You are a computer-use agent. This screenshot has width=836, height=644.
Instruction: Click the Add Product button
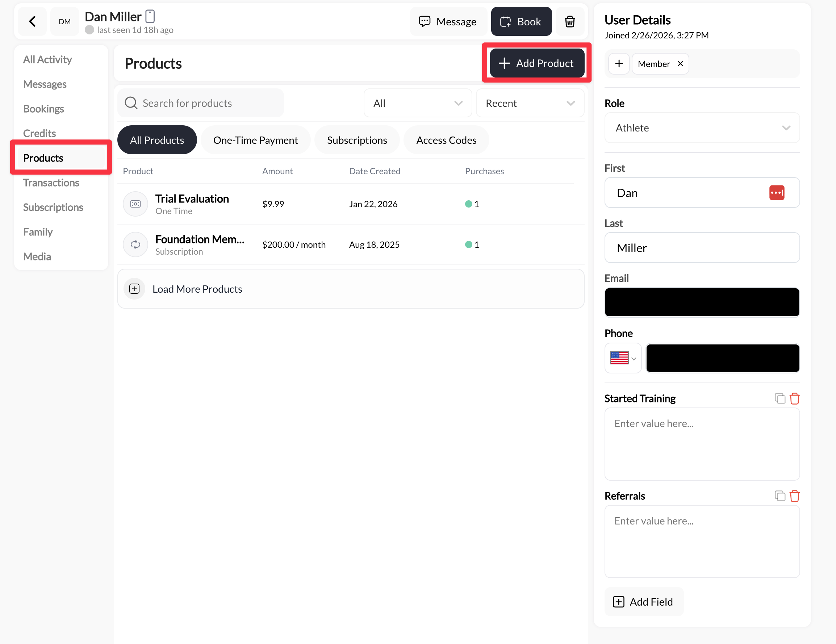536,63
